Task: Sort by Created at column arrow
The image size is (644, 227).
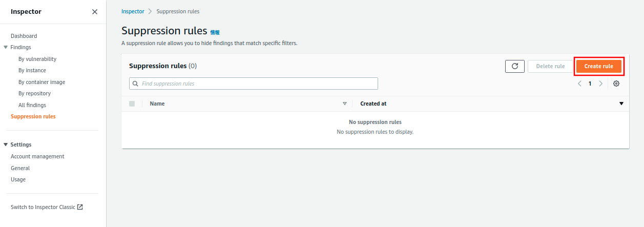Action: [621, 104]
